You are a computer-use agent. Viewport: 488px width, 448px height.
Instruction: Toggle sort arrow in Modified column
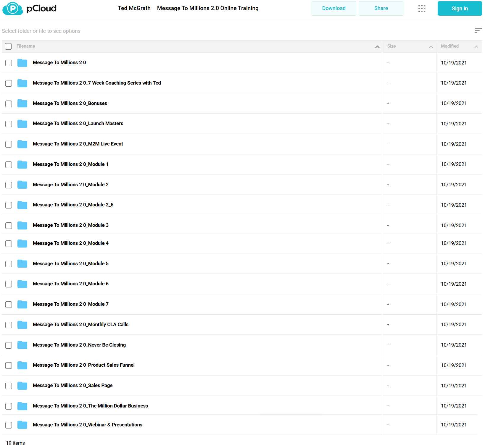pyautogui.click(x=476, y=47)
